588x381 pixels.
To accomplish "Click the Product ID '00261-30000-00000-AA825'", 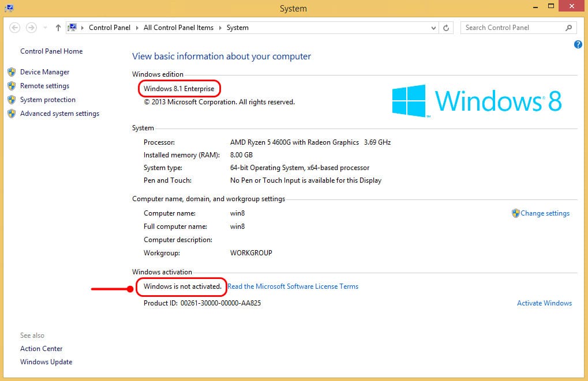I will 220,303.
